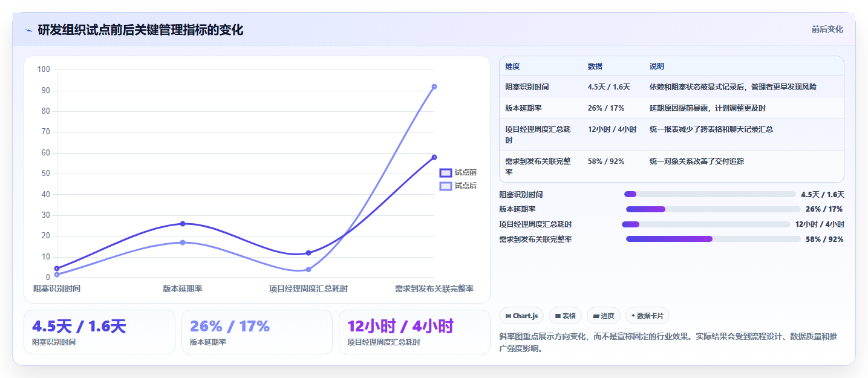
Task: Click the 试点前 point at 版本延期率
Action: [x=183, y=224]
